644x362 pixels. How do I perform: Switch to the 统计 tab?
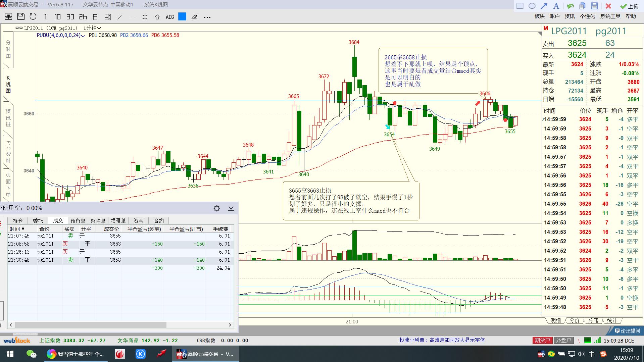[611, 320]
